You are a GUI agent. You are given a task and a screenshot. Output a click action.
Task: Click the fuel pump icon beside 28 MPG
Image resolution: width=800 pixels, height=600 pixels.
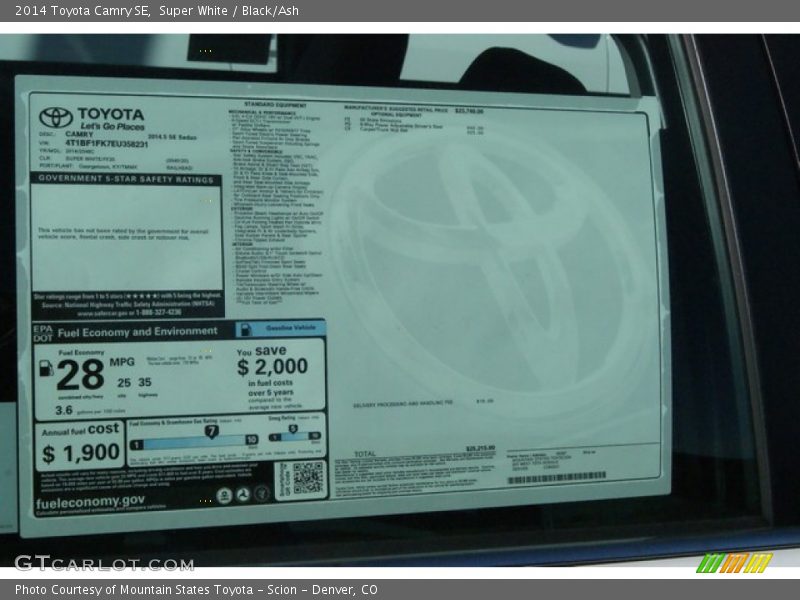[46, 368]
